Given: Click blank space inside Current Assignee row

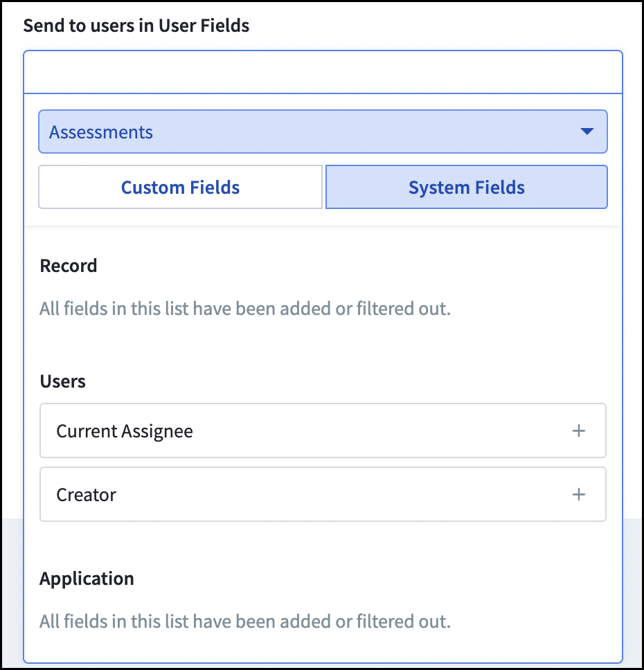Looking at the screenshot, I should pos(381,431).
